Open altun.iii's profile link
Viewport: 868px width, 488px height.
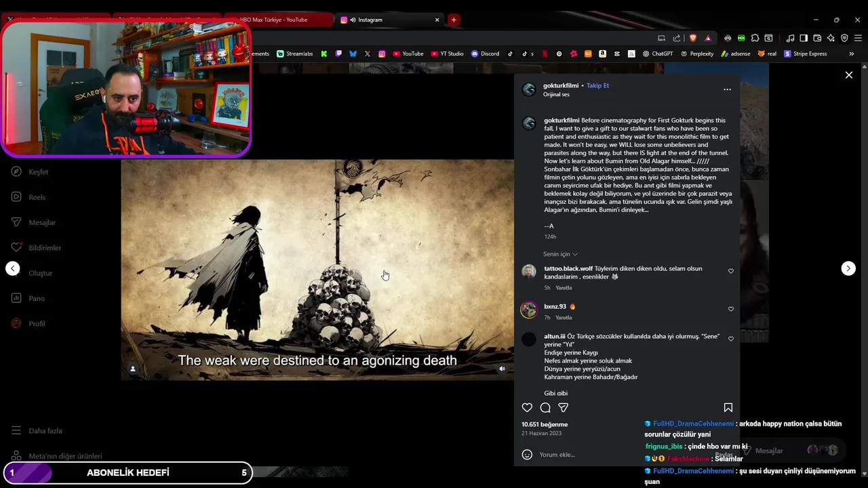coord(554,336)
